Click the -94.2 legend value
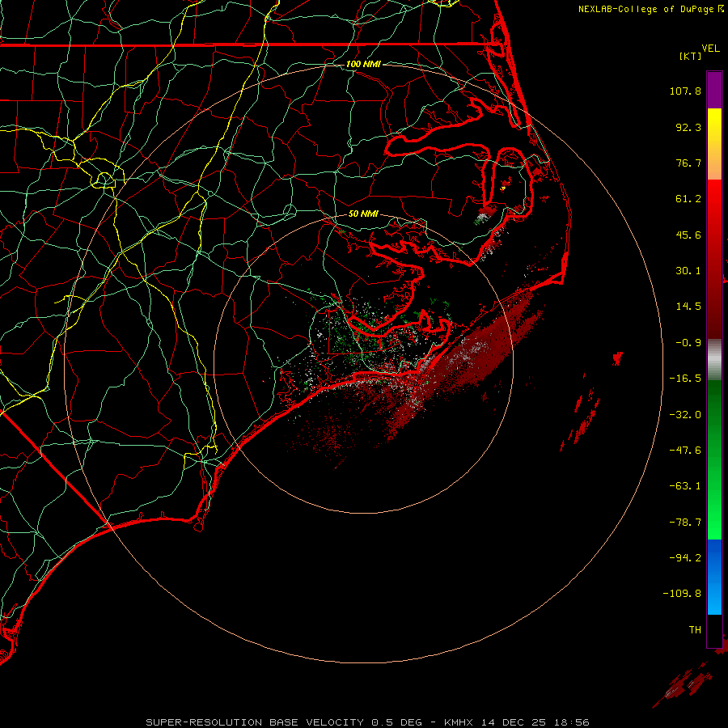Viewport: 728px width, 728px height. pyautogui.click(x=685, y=558)
